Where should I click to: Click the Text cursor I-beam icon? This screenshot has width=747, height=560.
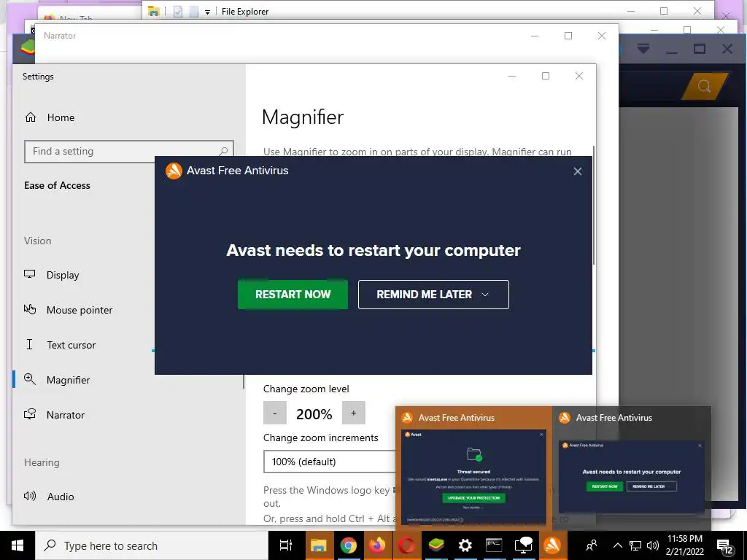point(29,344)
